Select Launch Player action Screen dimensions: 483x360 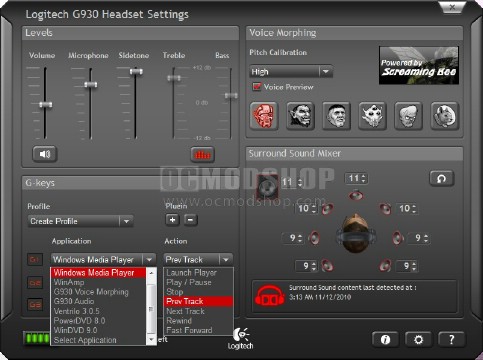tap(198, 273)
